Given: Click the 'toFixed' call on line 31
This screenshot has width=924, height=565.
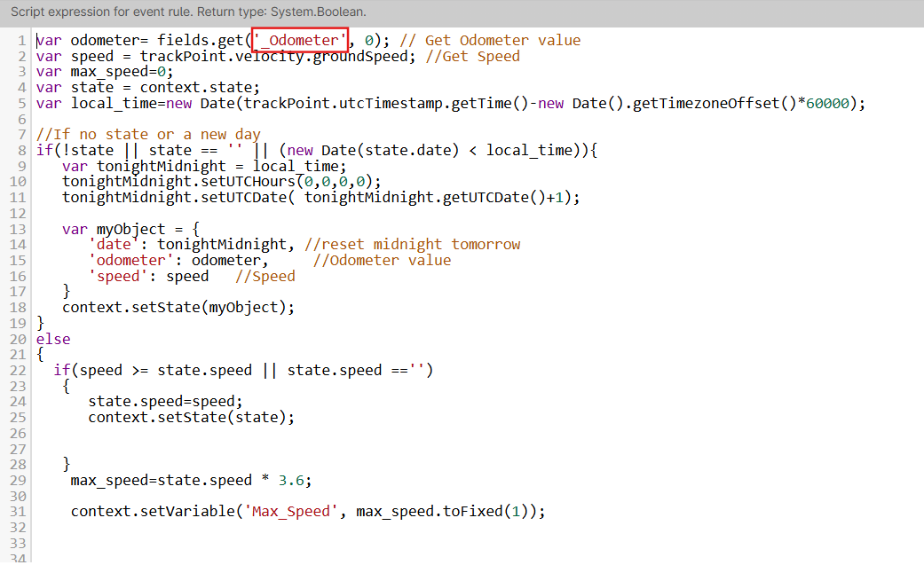Looking at the screenshot, I should click(x=473, y=512).
